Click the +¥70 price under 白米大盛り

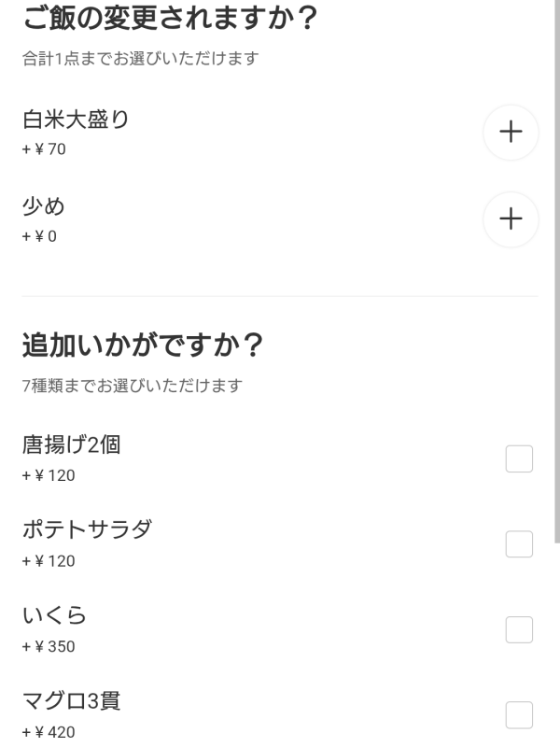click(x=44, y=149)
